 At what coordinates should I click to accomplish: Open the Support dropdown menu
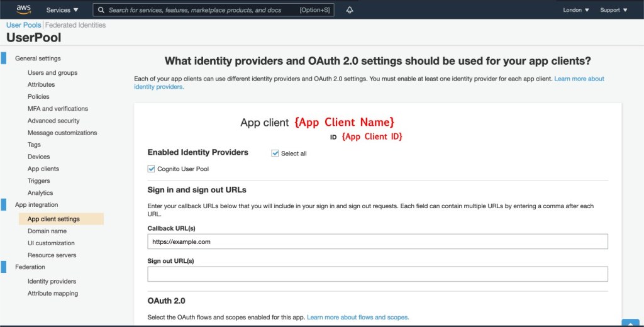point(613,10)
